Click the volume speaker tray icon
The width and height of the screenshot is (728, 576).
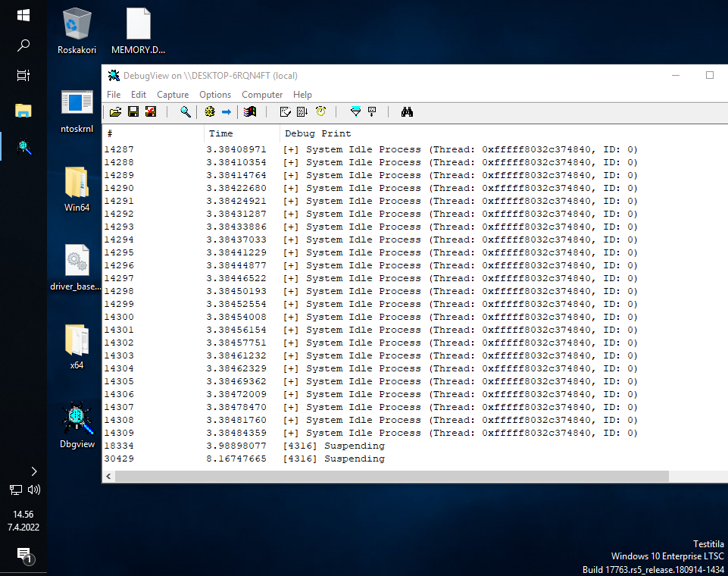click(34, 490)
